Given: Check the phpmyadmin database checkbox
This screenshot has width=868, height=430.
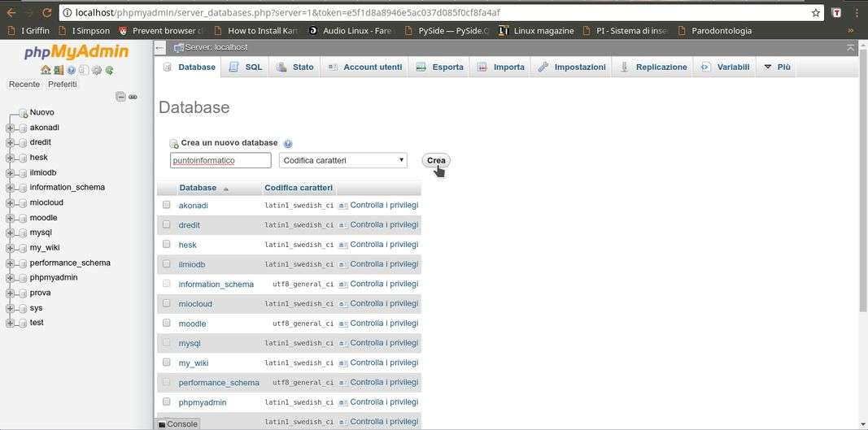Looking at the screenshot, I should click(166, 402).
